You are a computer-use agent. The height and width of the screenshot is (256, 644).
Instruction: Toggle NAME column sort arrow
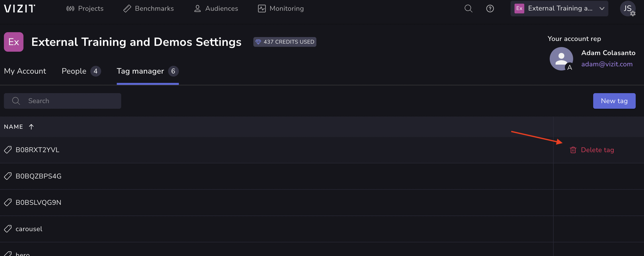point(31,127)
